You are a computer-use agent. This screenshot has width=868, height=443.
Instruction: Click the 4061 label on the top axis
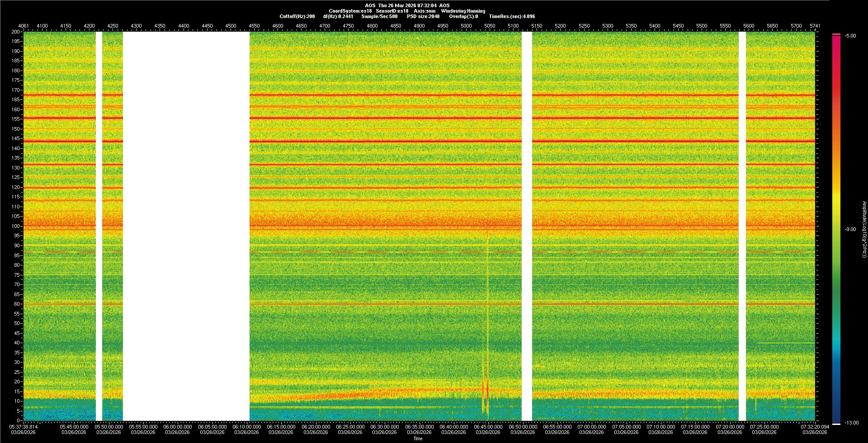point(24,26)
